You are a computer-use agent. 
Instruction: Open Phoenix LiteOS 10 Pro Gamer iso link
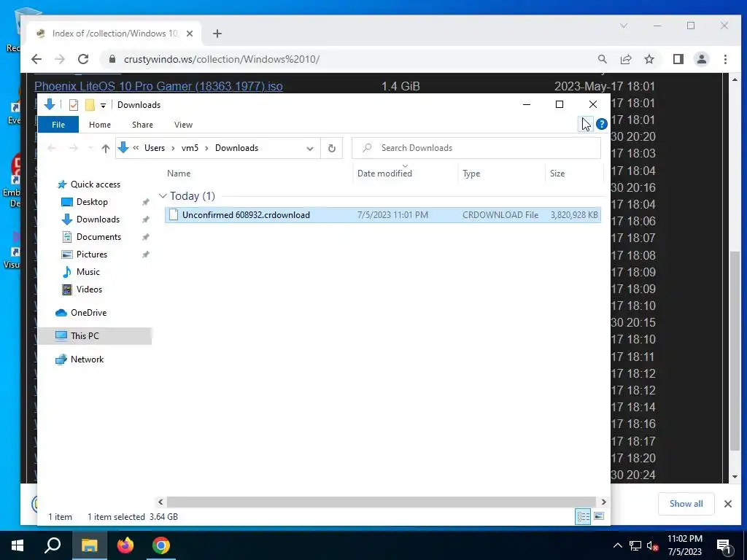click(158, 86)
